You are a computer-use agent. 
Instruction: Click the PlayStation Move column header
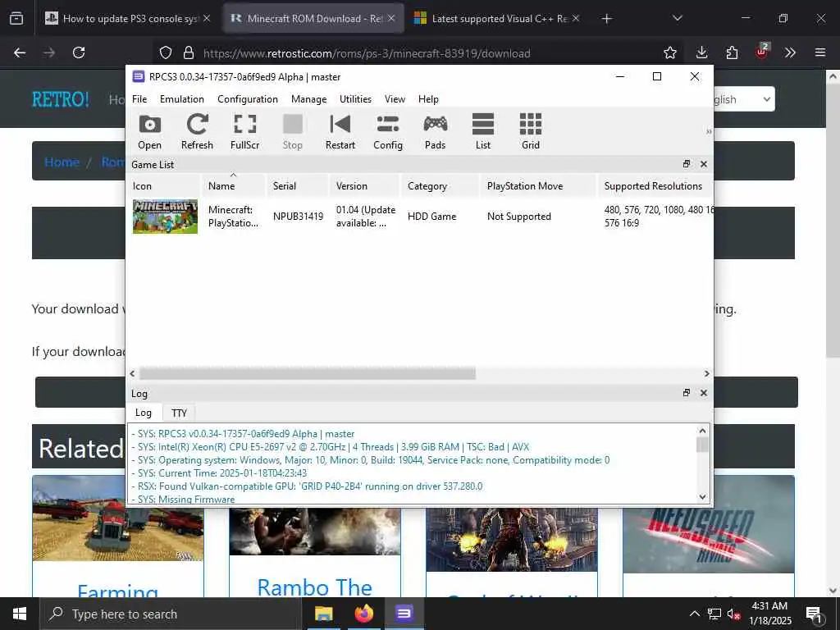click(x=538, y=186)
